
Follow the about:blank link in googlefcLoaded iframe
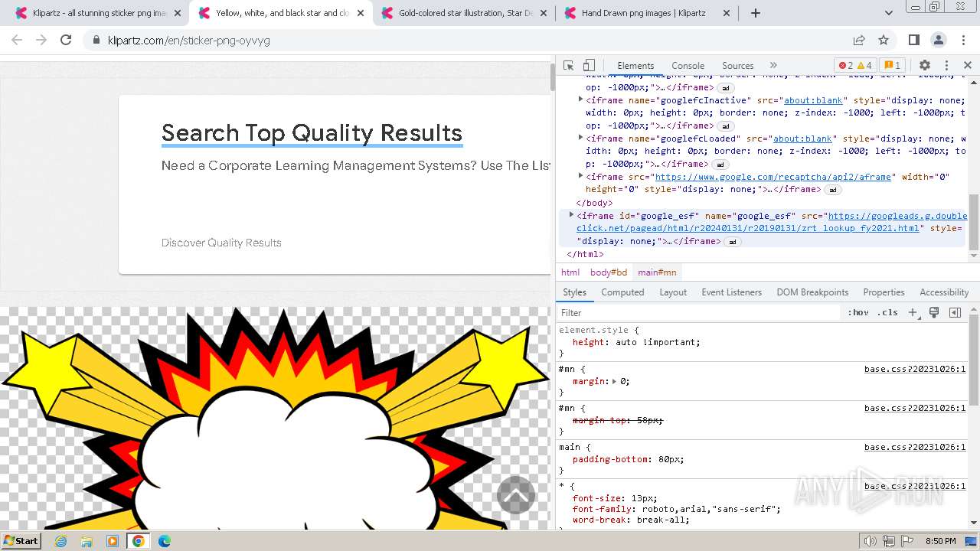[802, 139]
